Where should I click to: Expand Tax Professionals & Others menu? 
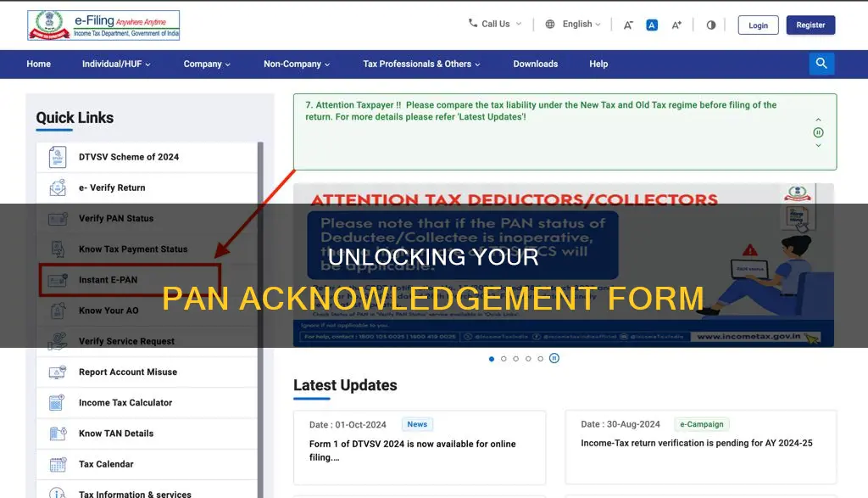[x=422, y=64]
